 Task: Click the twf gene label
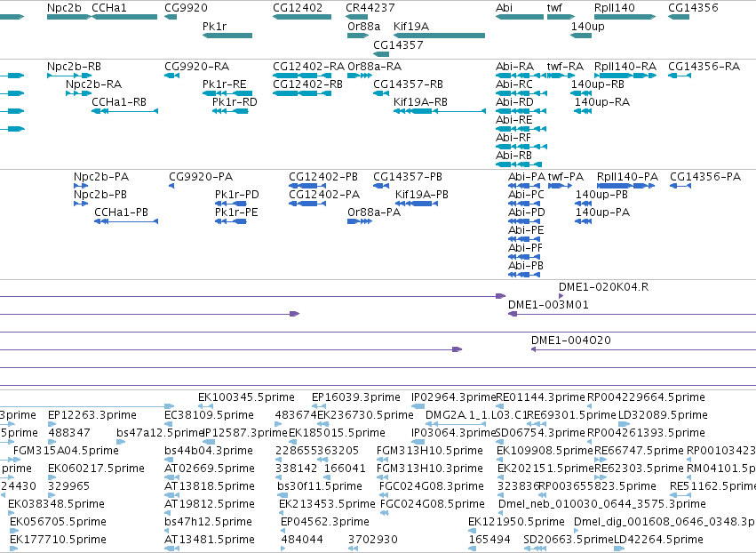click(554, 8)
